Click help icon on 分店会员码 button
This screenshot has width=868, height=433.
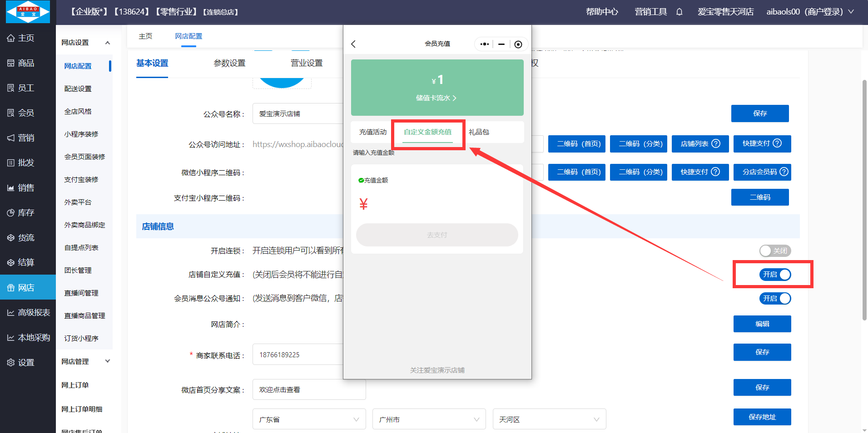coord(784,172)
